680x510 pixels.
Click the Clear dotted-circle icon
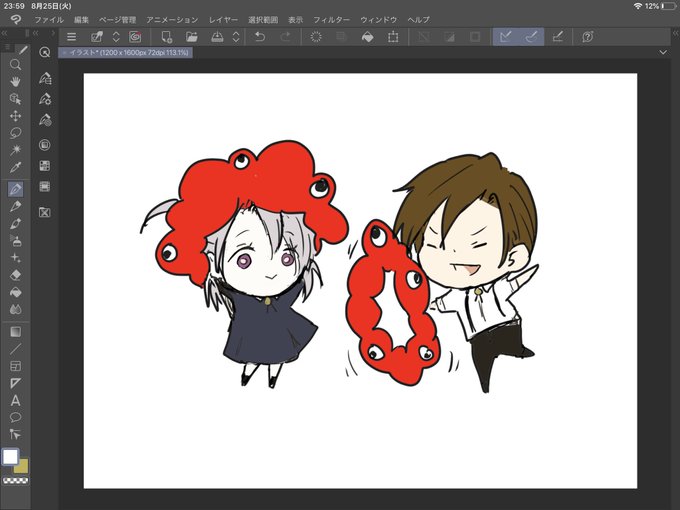316,37
